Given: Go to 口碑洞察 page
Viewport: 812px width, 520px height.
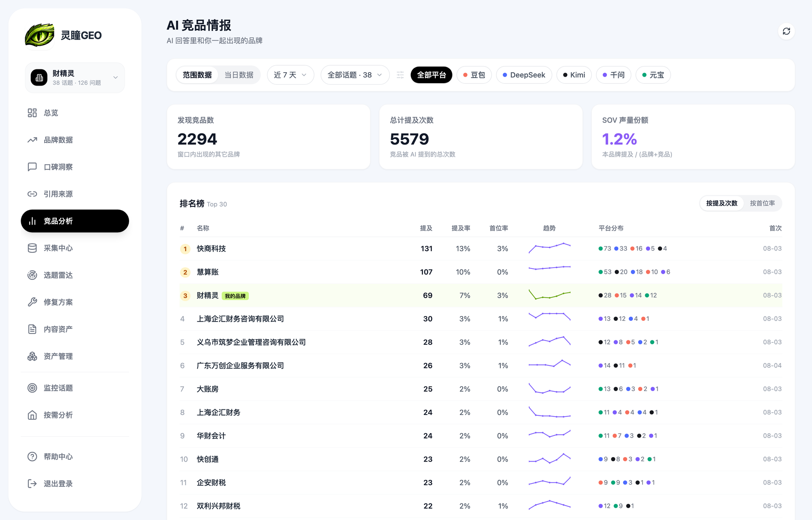Looking at the screenshot, I should [x=75, y=167].
